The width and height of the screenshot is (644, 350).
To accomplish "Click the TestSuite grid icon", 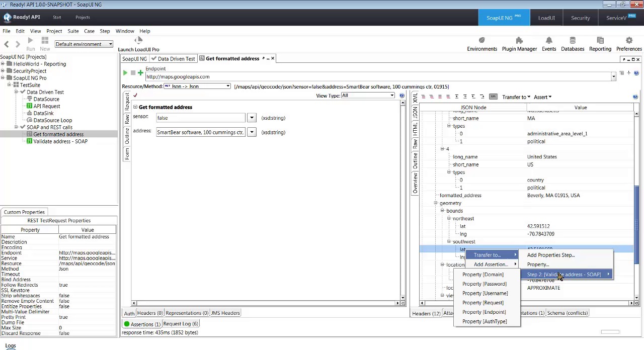I will (16, 85).
